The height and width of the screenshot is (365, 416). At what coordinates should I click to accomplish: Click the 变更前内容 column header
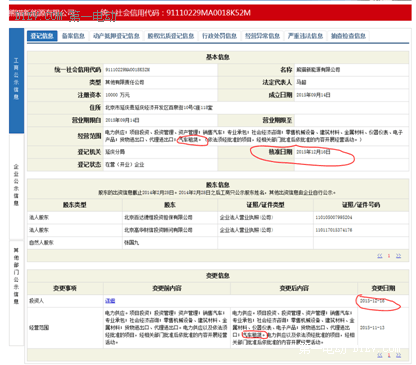point(167,288)
